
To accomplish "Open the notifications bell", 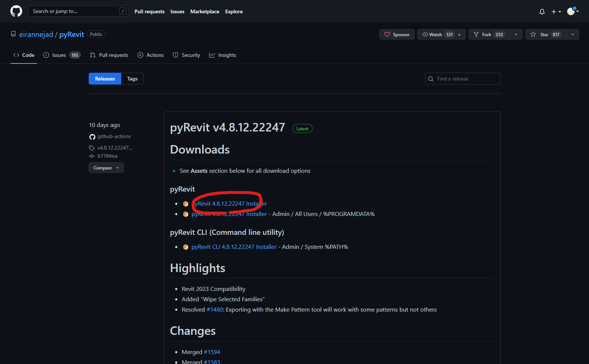I will [542, 12].
